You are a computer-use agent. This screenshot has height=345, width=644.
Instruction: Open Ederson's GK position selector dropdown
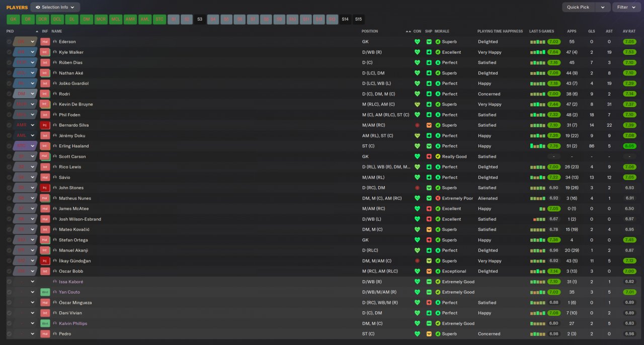(x=33, y=42)
